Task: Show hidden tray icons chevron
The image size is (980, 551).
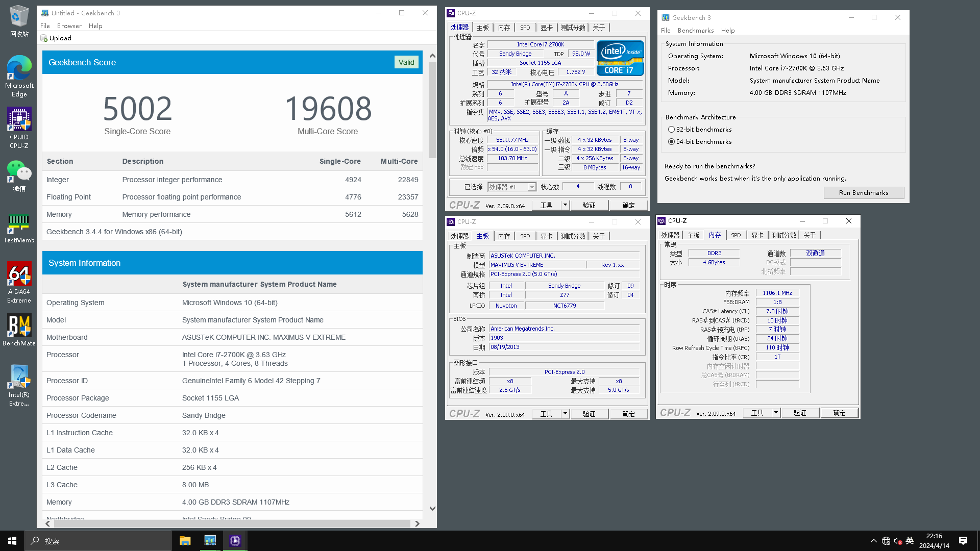Action: pos(873,541)
